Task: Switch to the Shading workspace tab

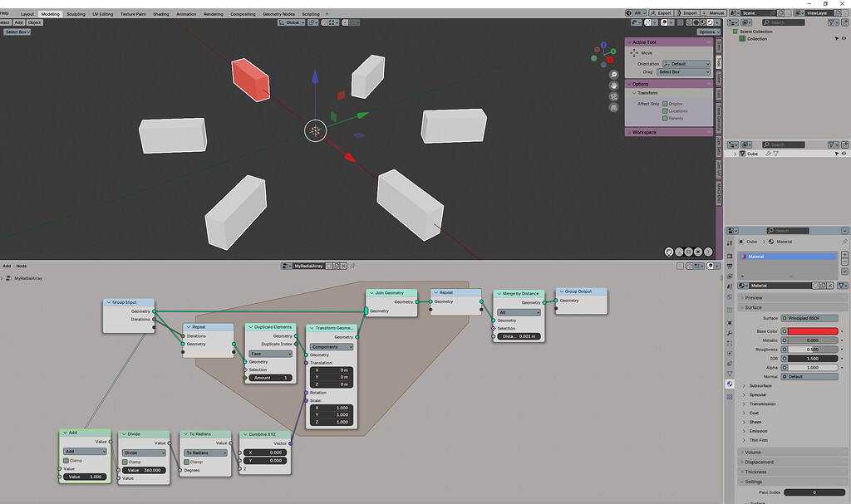Action: pyautogui.click(x=160, y=13)
